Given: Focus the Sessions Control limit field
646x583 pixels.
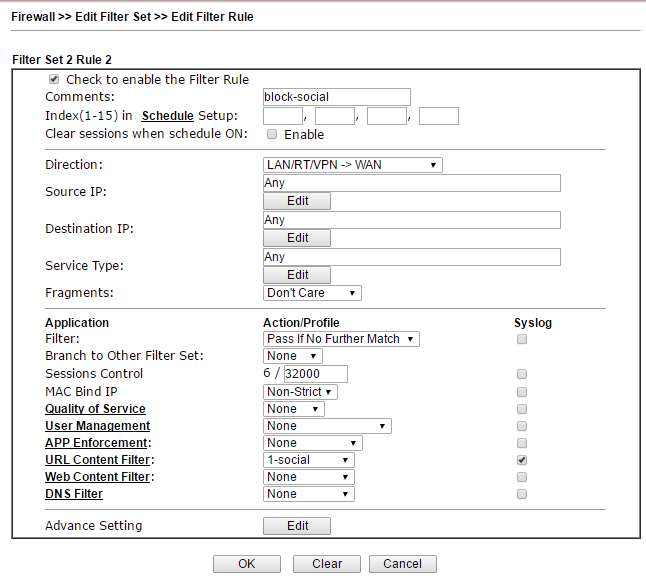Looking at the screenshot, I should tap(316, 374).
